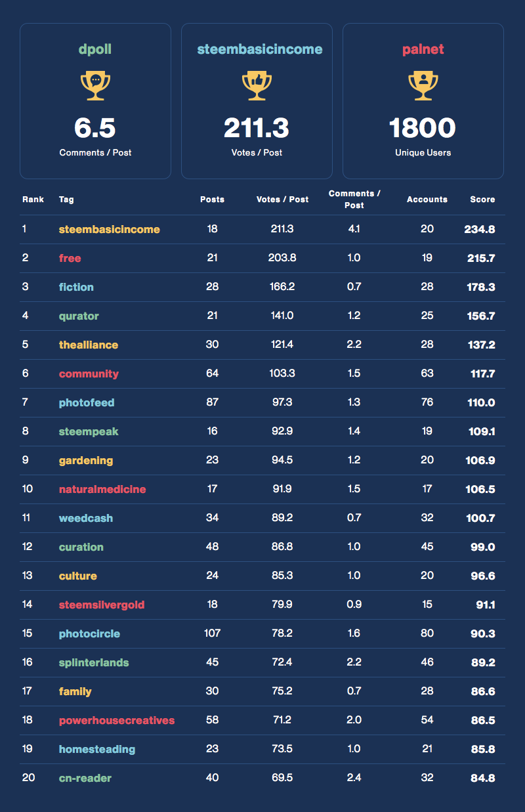Click the comments trophy icon under dpoll

95,86
